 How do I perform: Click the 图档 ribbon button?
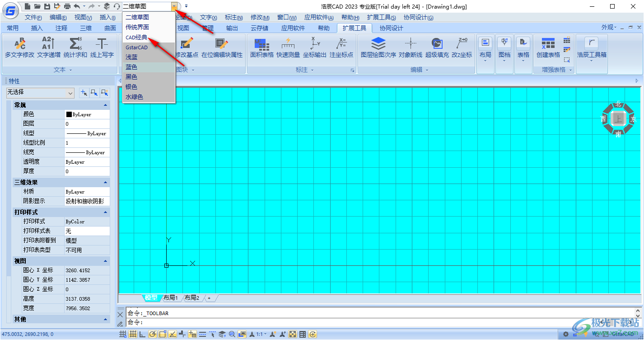(x=504, y=54)
